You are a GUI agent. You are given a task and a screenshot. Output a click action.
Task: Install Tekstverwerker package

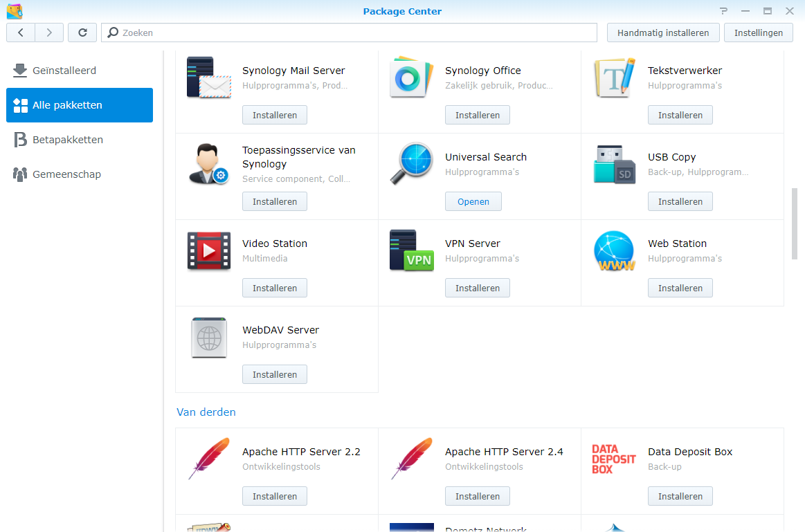(680, 115)
